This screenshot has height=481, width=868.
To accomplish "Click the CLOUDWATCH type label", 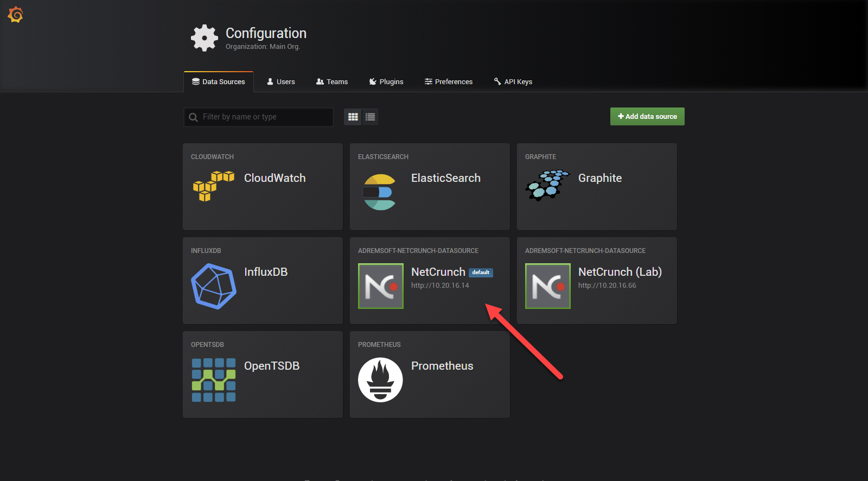I will point(212,157).
